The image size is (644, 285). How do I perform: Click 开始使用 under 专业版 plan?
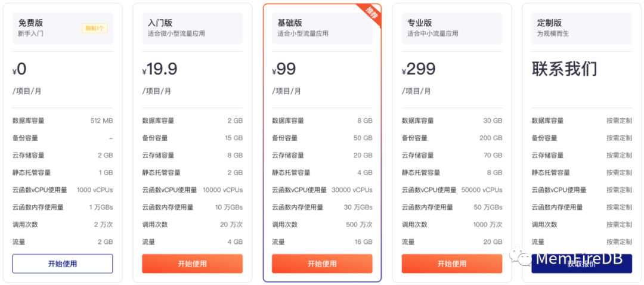coord(452,264)
